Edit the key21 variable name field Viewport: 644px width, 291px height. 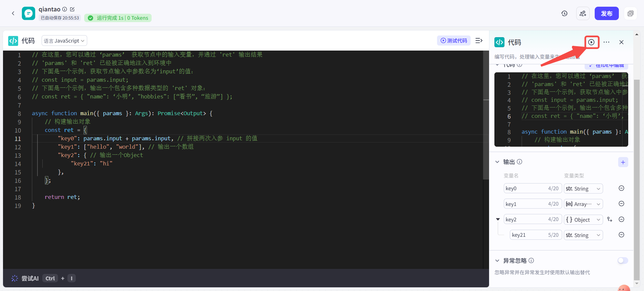coord(536,235)
